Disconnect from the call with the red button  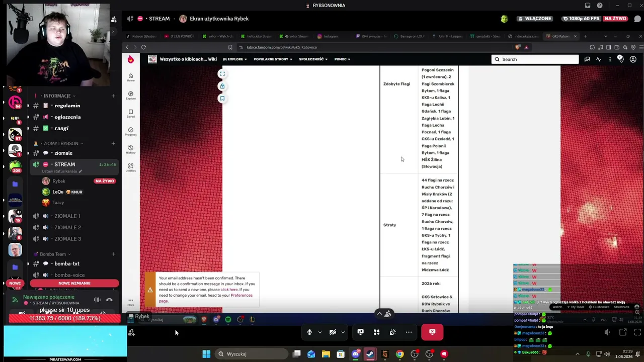pyautogui.click(x=432, y=332)
